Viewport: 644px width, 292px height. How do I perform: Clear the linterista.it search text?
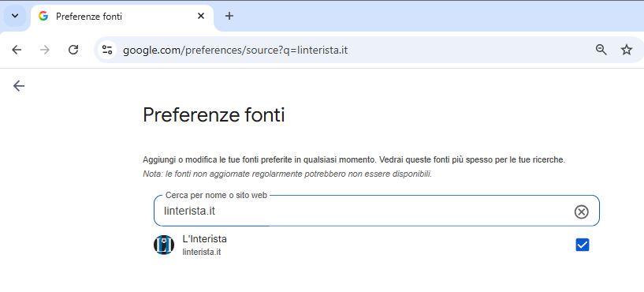click(x=581, y=212)
